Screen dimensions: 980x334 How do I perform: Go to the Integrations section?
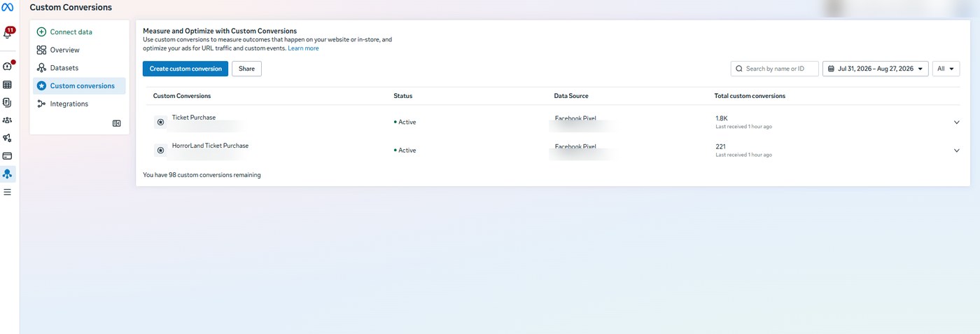[79, 104]
